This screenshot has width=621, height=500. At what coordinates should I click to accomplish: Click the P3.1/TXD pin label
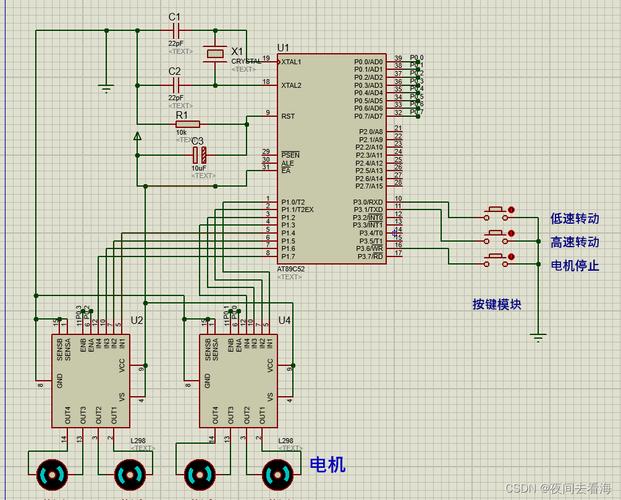coord(368,210)
